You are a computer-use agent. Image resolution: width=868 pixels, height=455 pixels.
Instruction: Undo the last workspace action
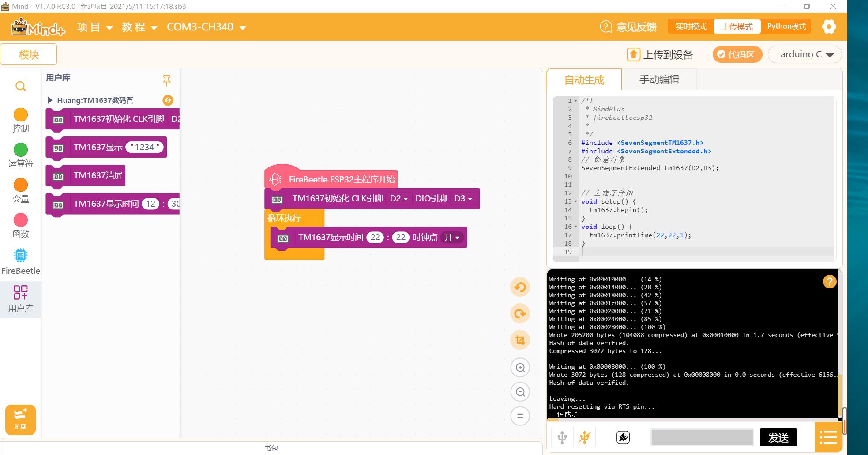coord(520,287)
